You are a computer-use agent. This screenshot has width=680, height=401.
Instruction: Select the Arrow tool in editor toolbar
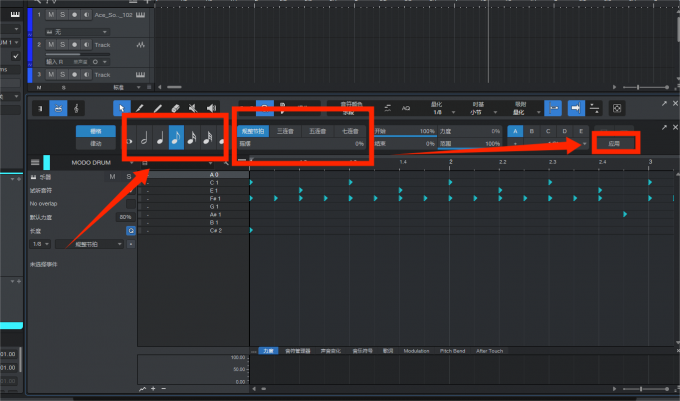122,108
